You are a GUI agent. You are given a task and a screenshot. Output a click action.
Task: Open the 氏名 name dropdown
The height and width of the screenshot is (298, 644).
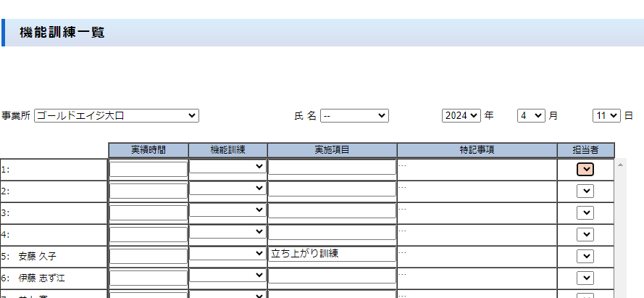click(x=354, y=116)
